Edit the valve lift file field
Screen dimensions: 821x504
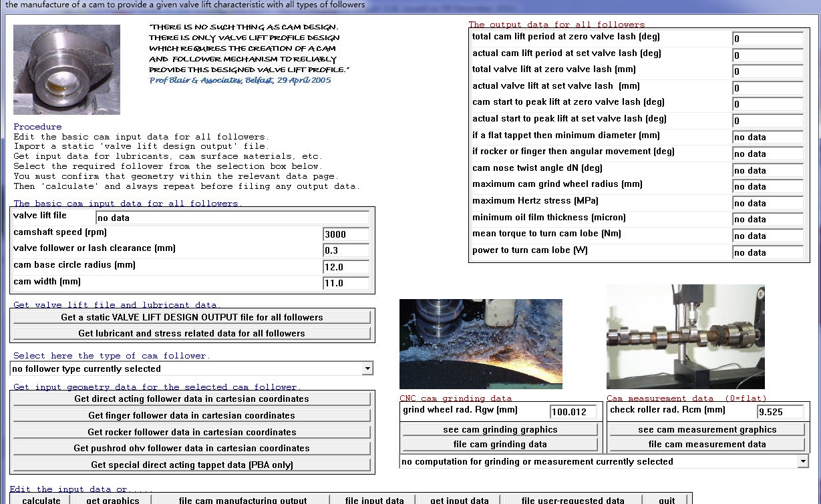pyautogui.click(x=232, y=218)
